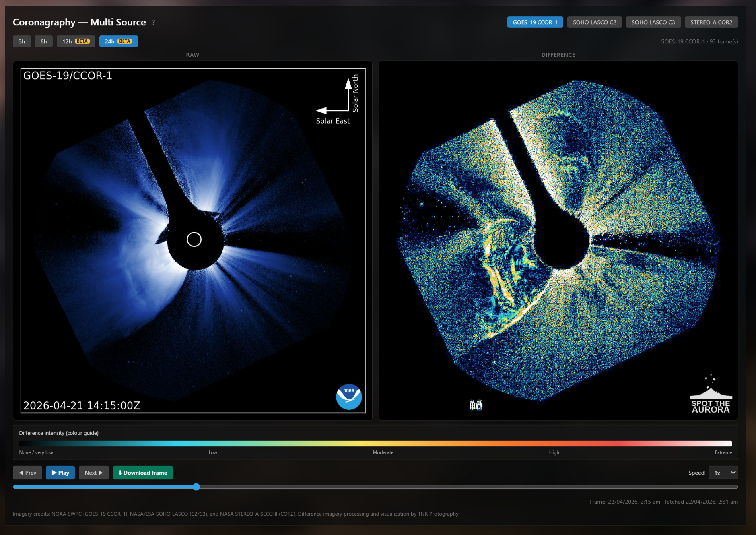Switch to STEREO-A COR2 source

(x=711, y=22)
